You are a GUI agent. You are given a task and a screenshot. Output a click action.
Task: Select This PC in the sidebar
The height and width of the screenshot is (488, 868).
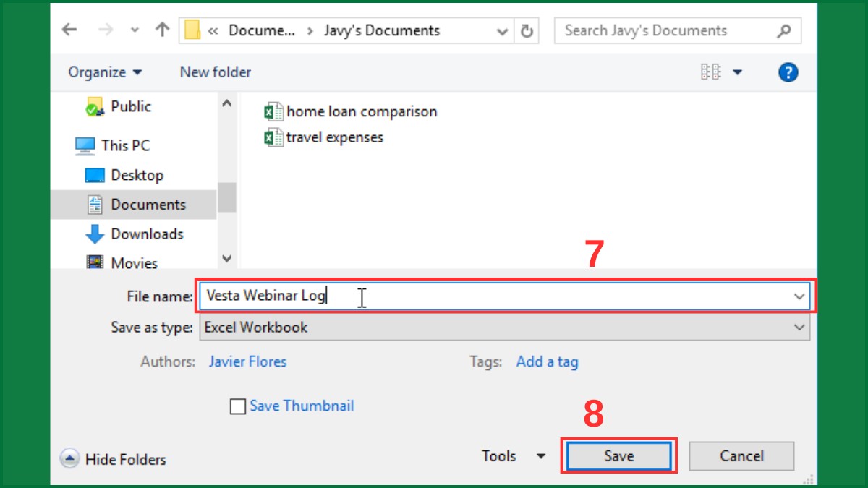124,145
